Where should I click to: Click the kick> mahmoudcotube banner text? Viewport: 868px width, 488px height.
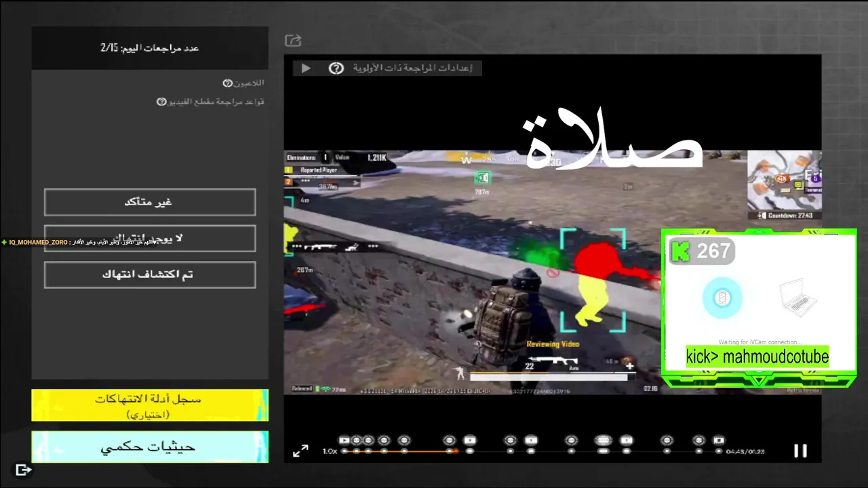(757, 357)
